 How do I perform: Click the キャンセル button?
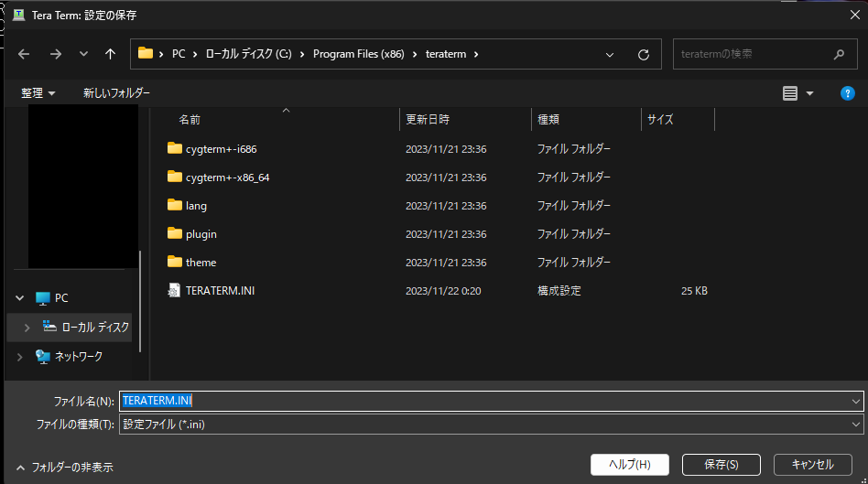(813, 465)
